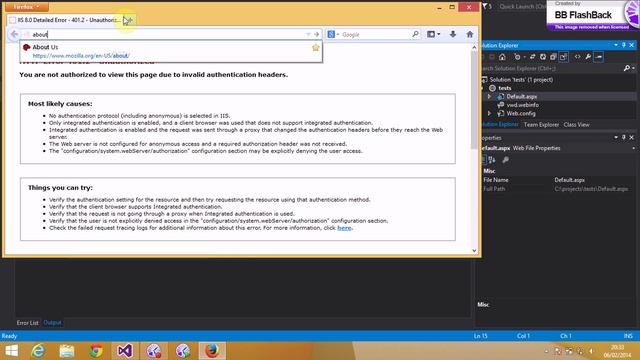This screenshot has height=360, width=640.
Task: Go to the Firefox home page icon
Action: (x=470, y=34)
